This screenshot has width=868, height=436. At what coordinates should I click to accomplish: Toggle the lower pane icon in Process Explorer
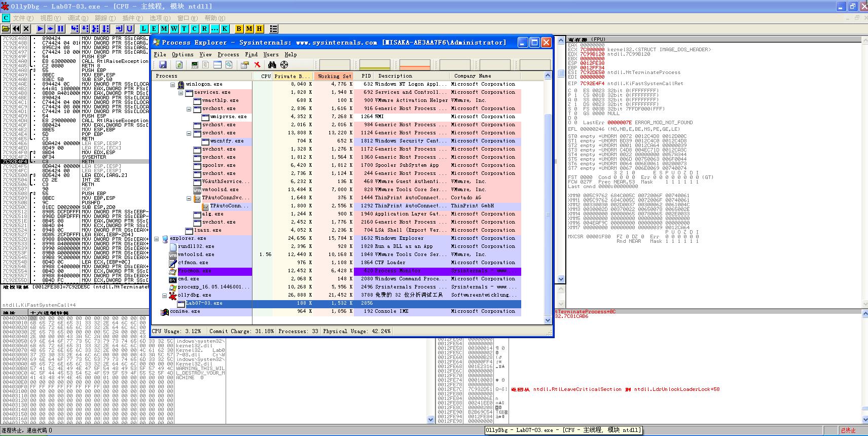(x=218, y=64)
